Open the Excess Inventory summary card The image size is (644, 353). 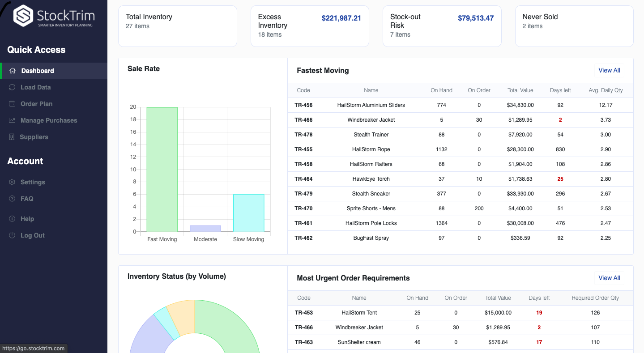(310, 26)
